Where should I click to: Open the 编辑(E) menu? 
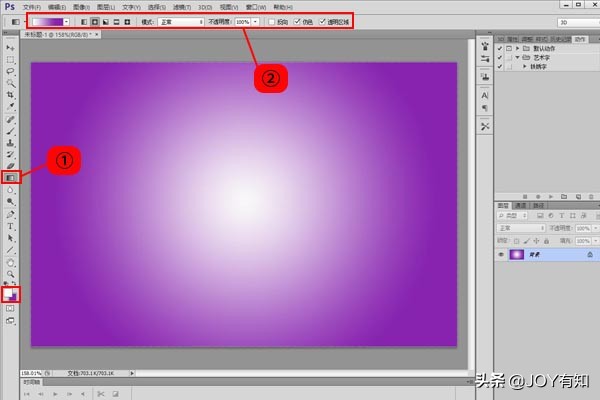(57, 7)
